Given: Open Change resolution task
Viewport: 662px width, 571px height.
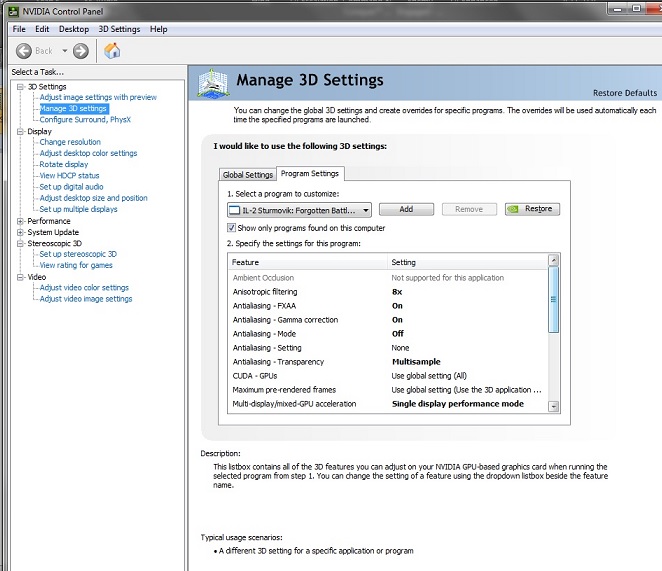Looking at the screenshot, I should (x=70, y=142).
